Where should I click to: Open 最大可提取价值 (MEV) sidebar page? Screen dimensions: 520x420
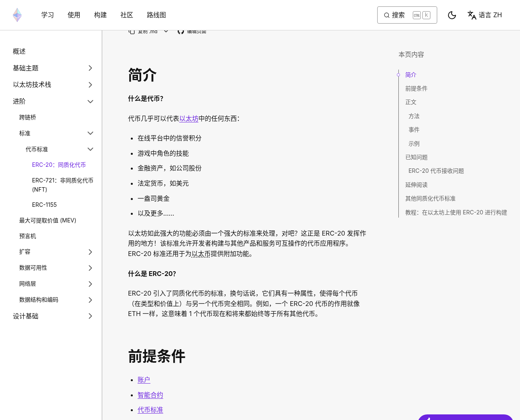click(x=48, y=220)
